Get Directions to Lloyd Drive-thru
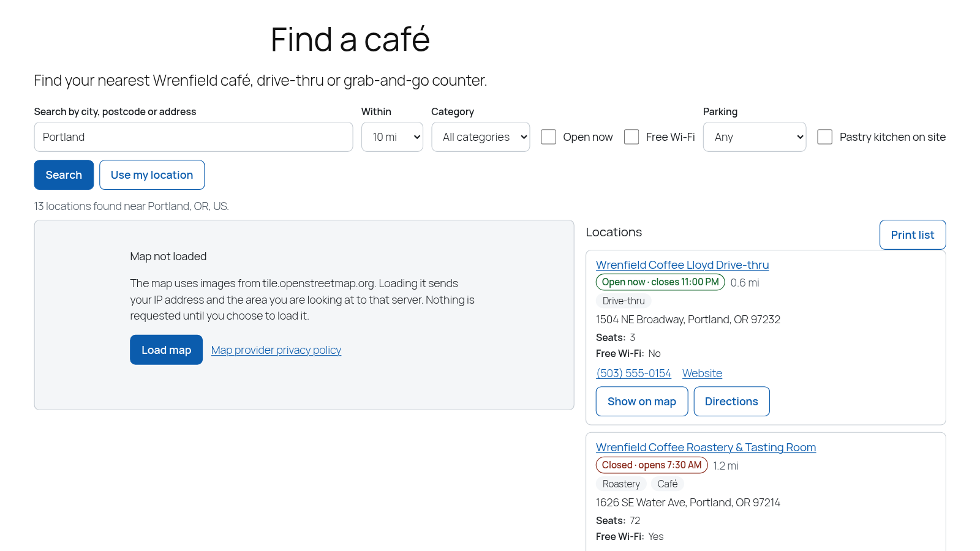Image resolution: width=980 pixels, height=551 pixels. tap(731, 402)
